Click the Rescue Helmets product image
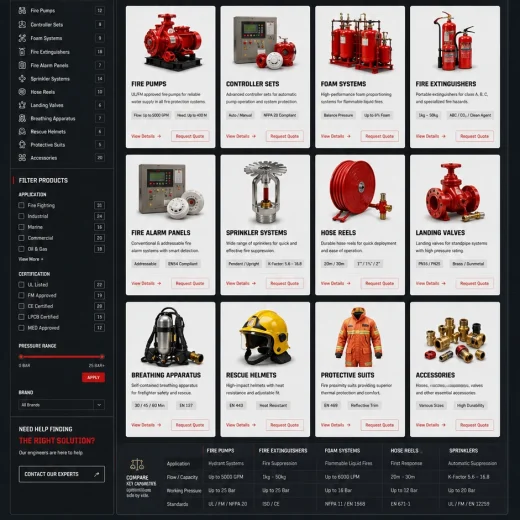520x520 pixels. pos(265,336)
